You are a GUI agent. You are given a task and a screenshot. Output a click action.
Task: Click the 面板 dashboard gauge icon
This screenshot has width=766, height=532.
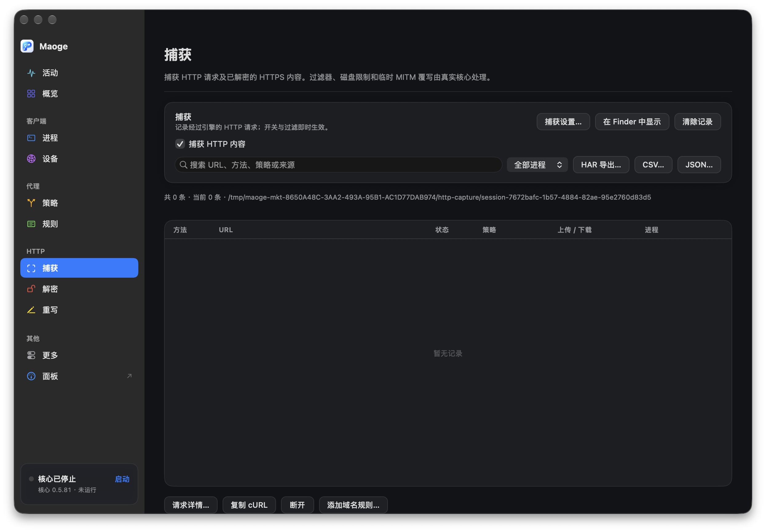31,376
